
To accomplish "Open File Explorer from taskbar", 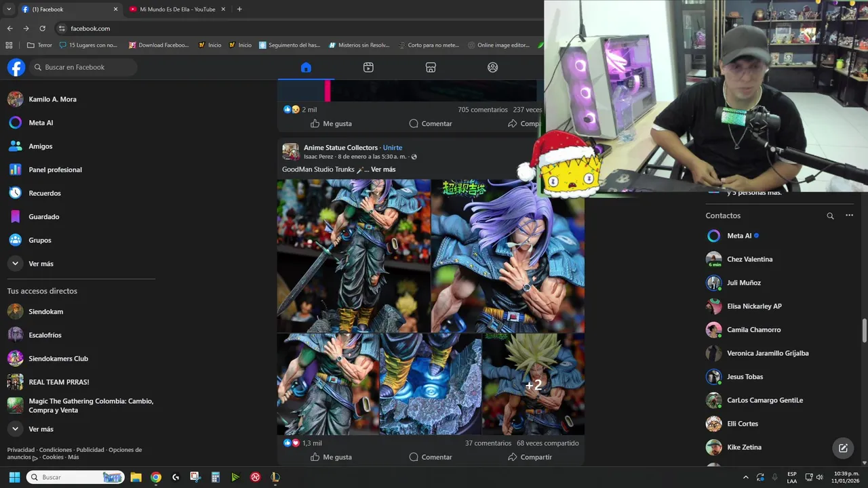I will pos(136,477).
